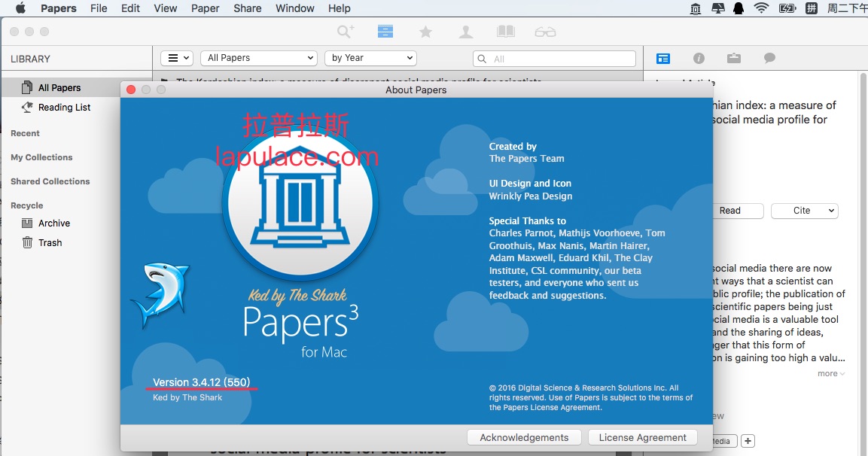Open the star Favorites toolbar icon
This screenshot has width=868, height=456.
click(x=425, y=32)
